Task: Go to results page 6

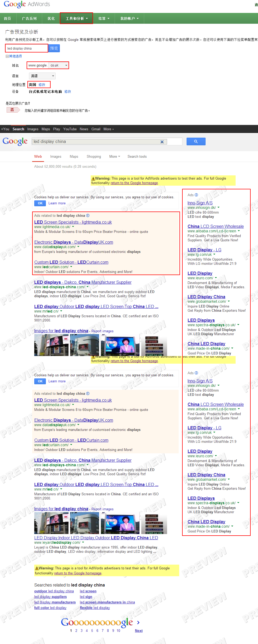Action: 97,631
